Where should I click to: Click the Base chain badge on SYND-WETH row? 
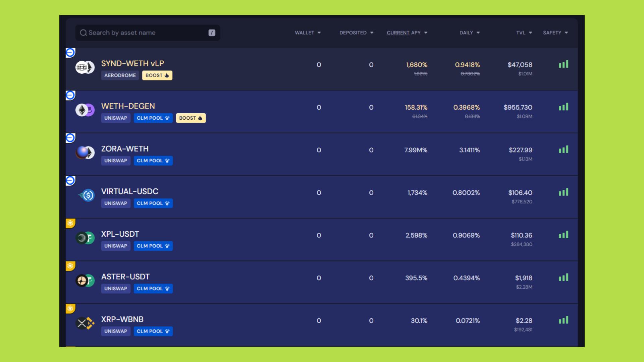point(70,53)
